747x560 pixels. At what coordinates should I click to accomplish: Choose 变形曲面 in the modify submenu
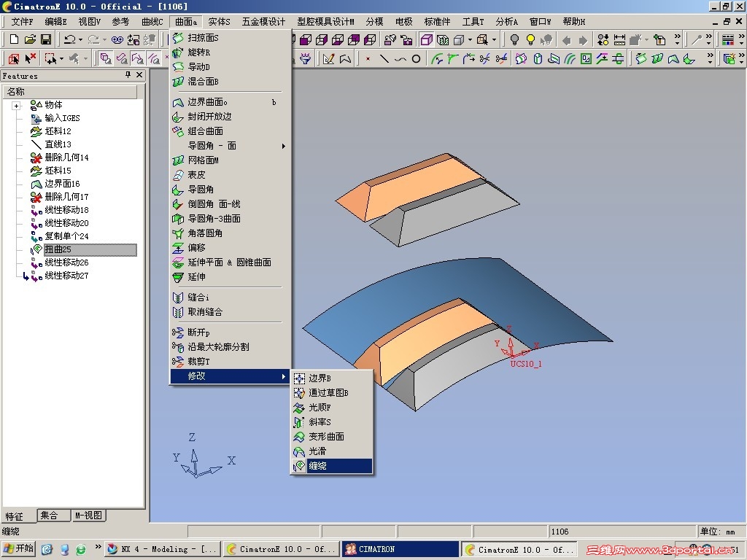pos(332,437)
